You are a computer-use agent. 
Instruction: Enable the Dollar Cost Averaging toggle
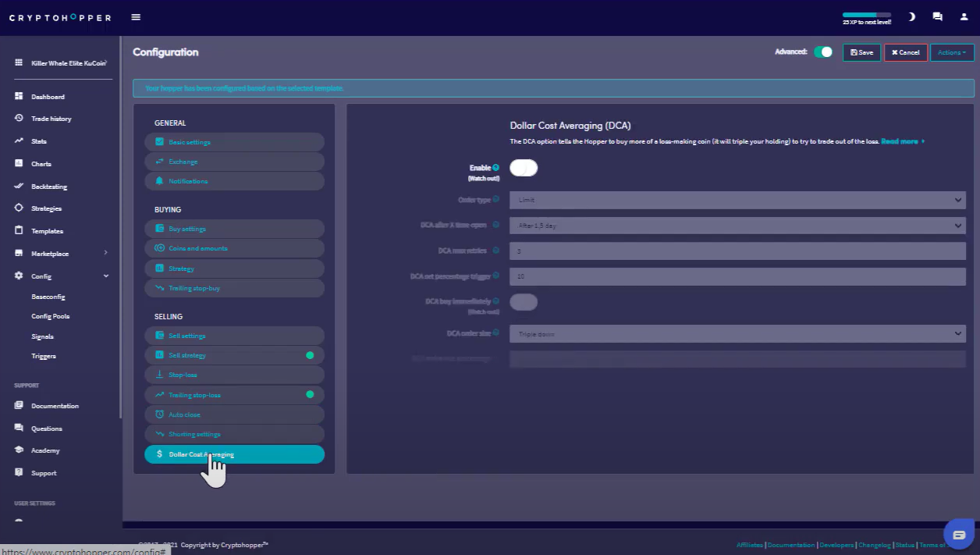[x=524, y=168]
